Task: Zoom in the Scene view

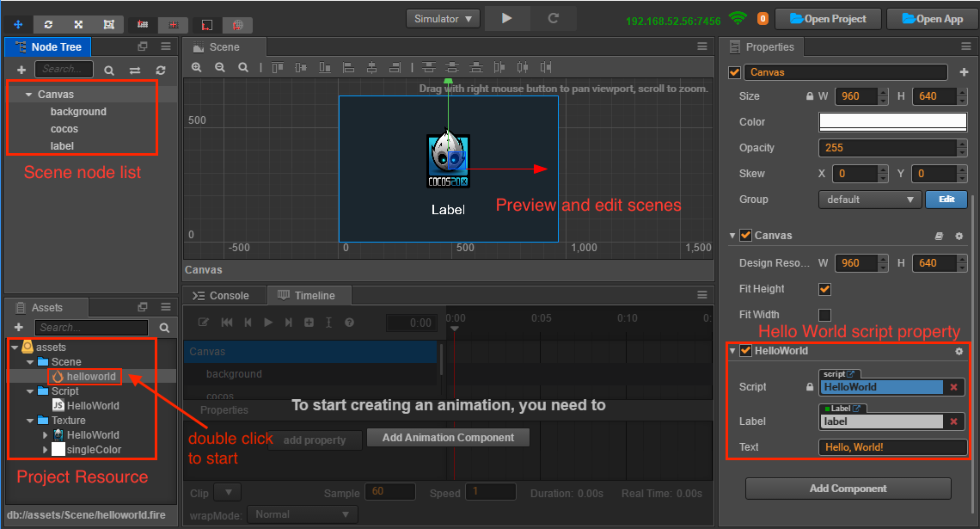Action: pyautogui.click(x=196, y=67)
